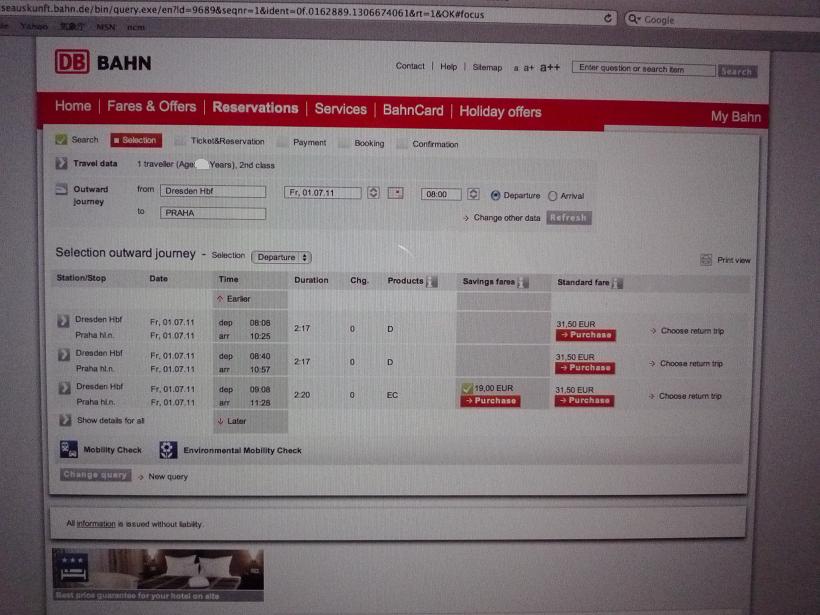The width and height of the screenshot is (820, 615).
Task: Click the hotel bed stars icon
Action: (72, 568)
